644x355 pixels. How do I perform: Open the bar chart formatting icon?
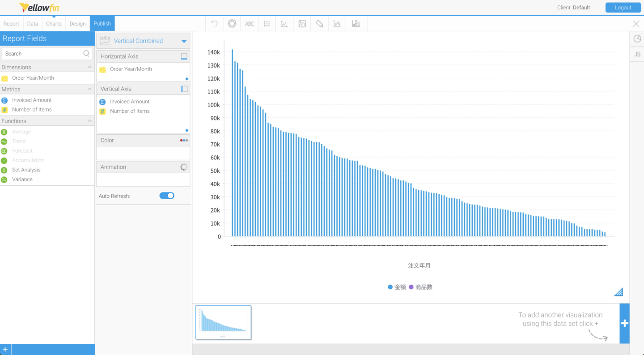356,23
